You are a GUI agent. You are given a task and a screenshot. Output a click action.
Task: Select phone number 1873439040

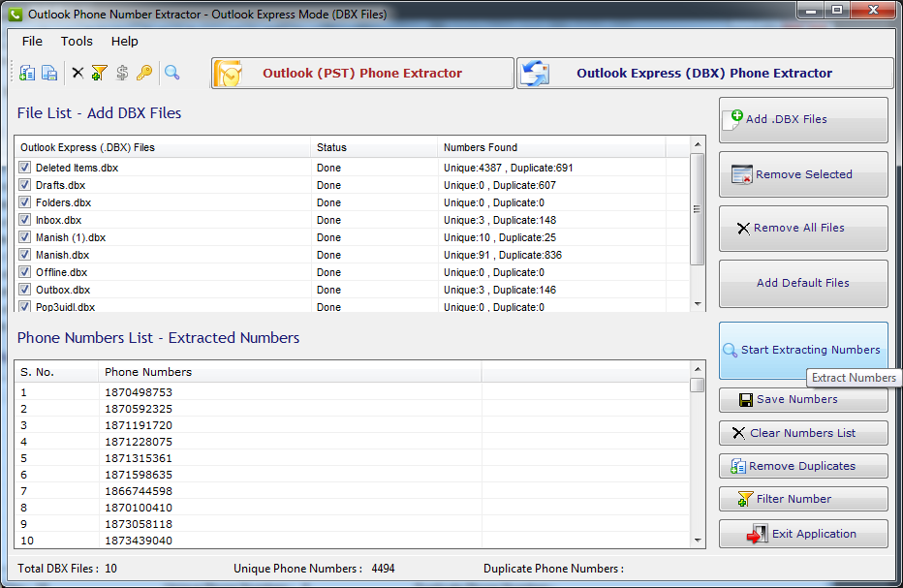pos(139,541)
